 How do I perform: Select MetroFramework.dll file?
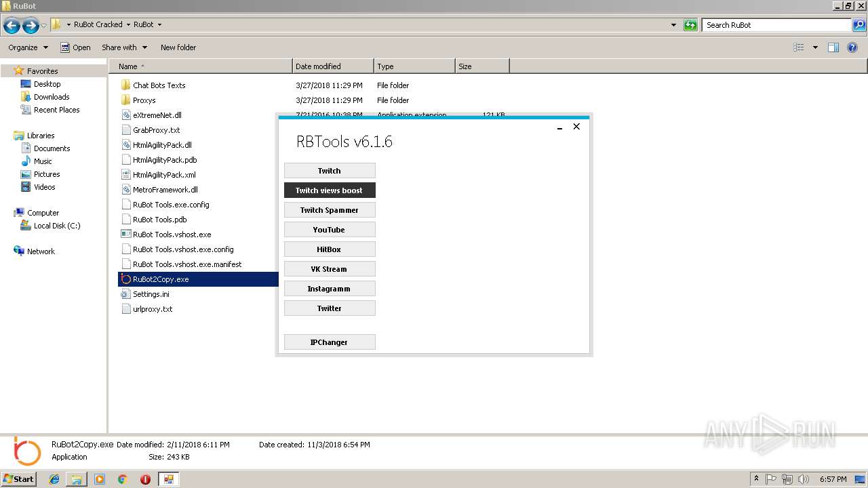tap(165, 190)
